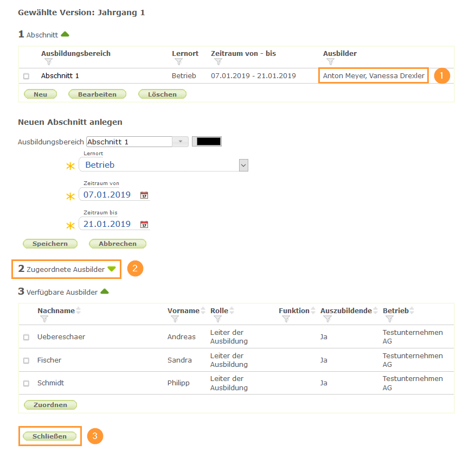
Task: Expand the Zugeordnete Ausbilder section
Action: tap(111, 269)
